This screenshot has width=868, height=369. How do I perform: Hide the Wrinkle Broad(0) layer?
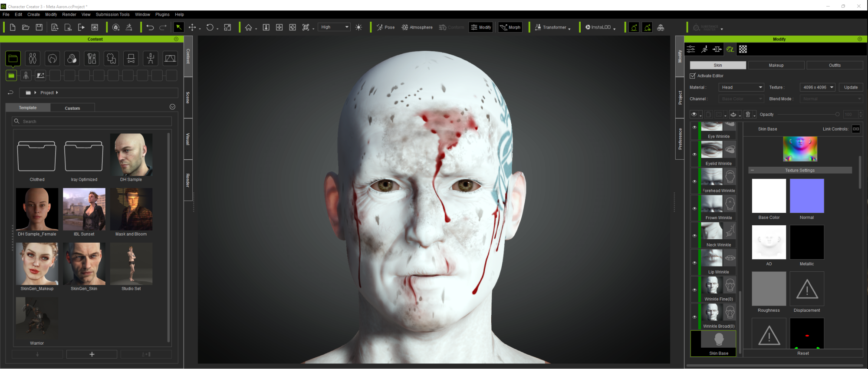click(695, 317)
